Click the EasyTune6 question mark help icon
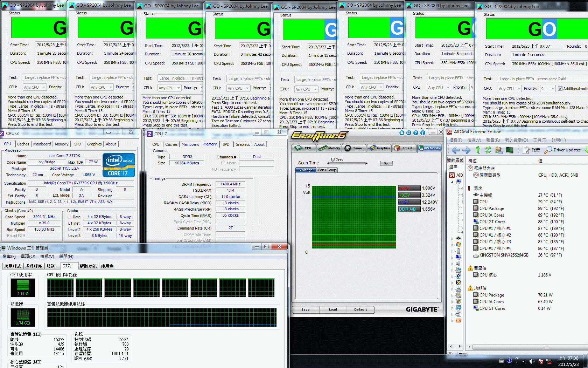The width and height of the screenshot is (588, 368). coord(415,133)
